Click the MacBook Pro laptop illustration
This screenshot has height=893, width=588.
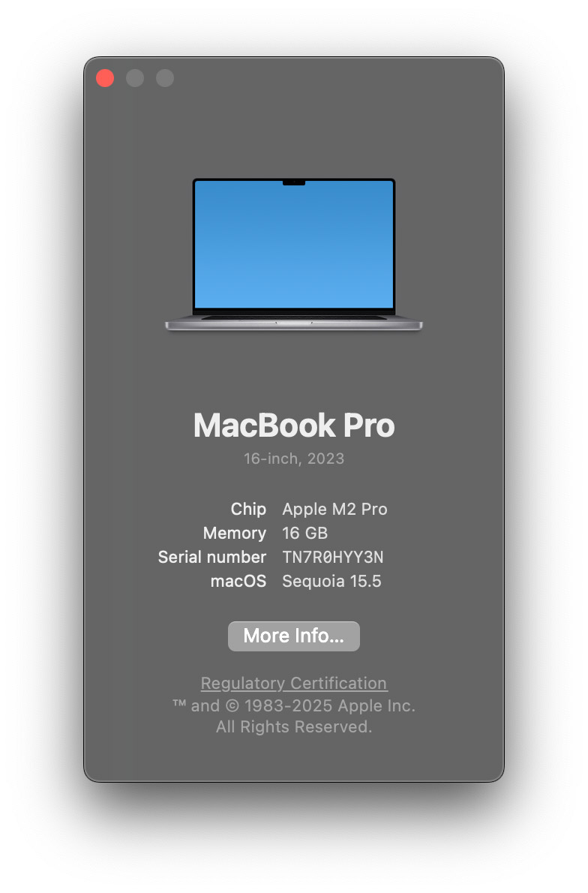(294, 254)
